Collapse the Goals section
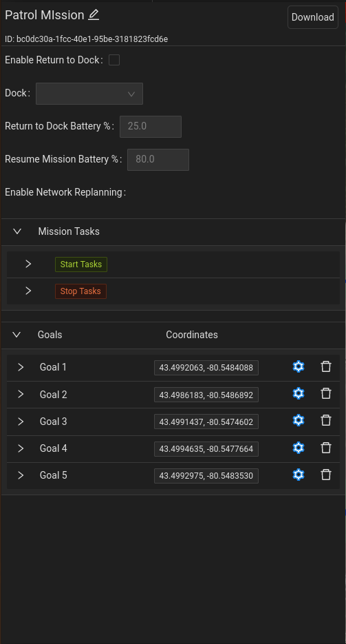 pos(17,335)
